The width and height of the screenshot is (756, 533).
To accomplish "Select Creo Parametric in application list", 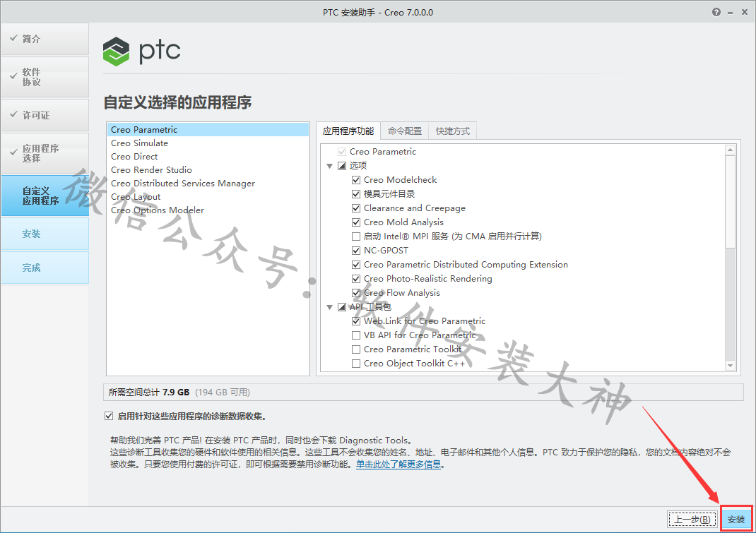I will [208, 130].
